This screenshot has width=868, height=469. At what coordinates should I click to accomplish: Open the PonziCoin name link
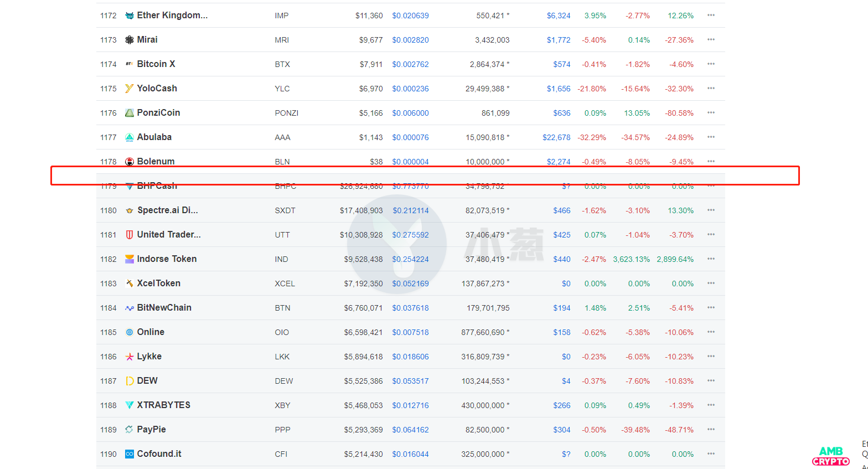[159, 113]
